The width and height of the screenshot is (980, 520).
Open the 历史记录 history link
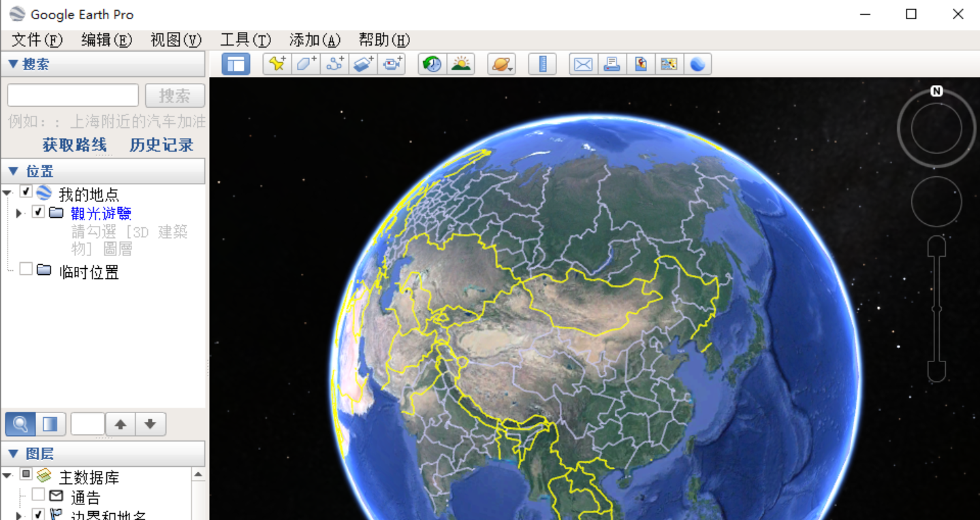click(161, 145)
